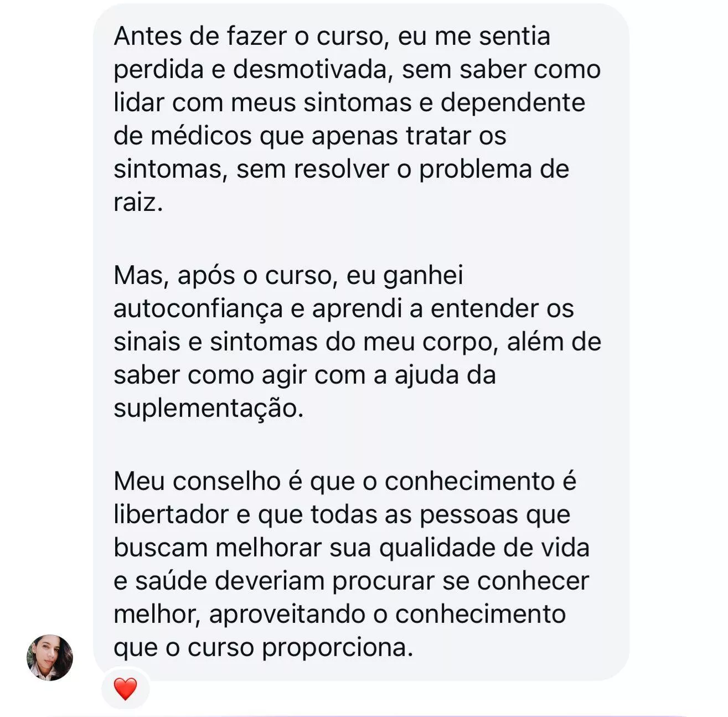Click the blank gap between first two paragraphs

coord(357,239)
